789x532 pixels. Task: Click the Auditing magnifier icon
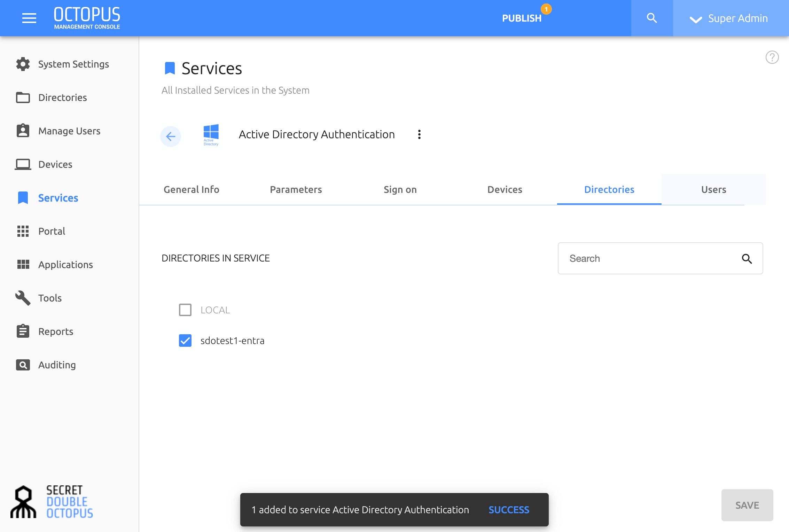click(x=23, y=365)
